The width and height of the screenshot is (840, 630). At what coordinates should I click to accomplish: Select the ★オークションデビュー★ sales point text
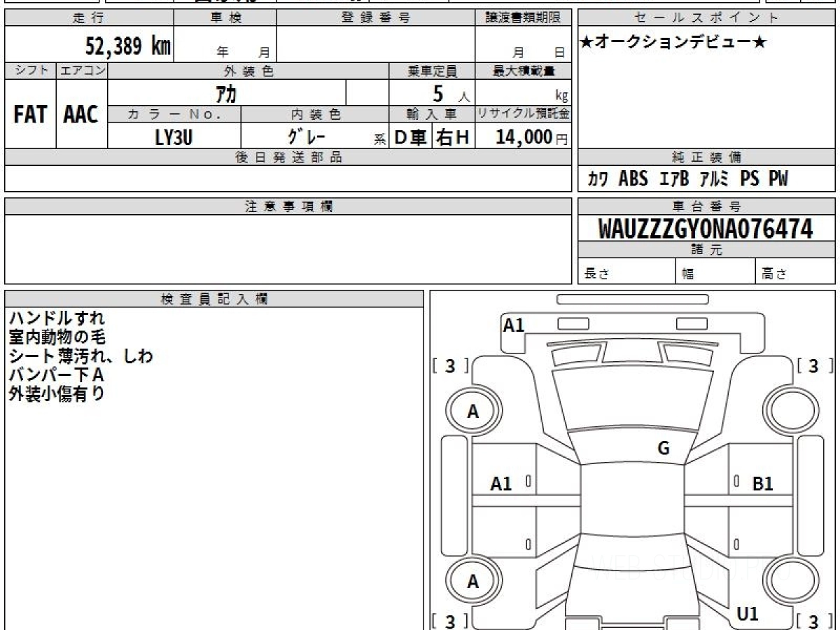673,42
